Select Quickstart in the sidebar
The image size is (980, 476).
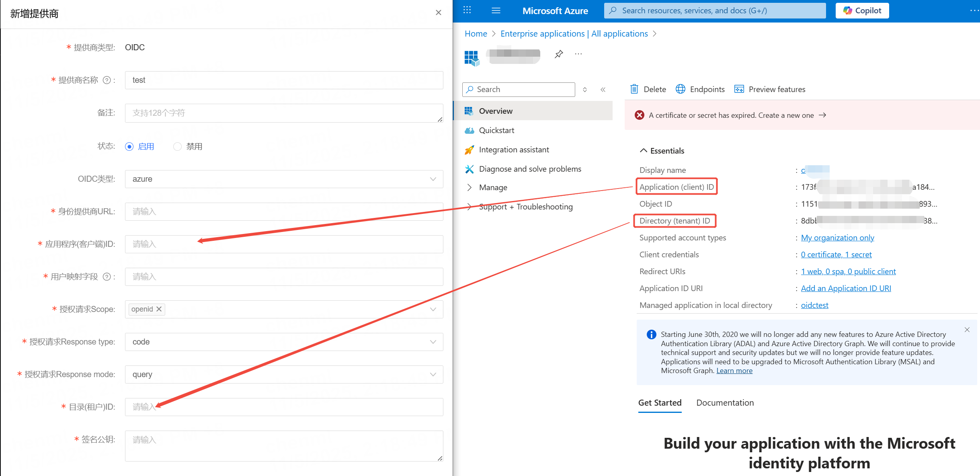tap(497, 130)
